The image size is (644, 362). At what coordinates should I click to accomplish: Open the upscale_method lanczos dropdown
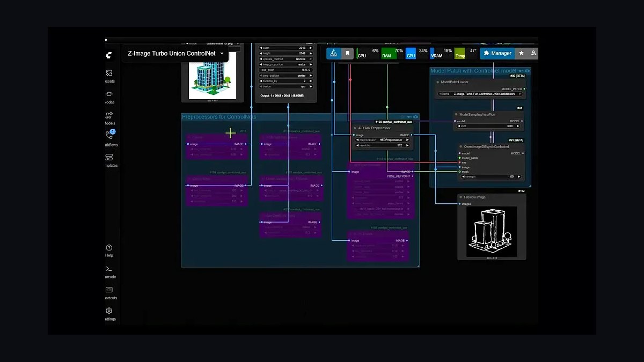(286, 59)
